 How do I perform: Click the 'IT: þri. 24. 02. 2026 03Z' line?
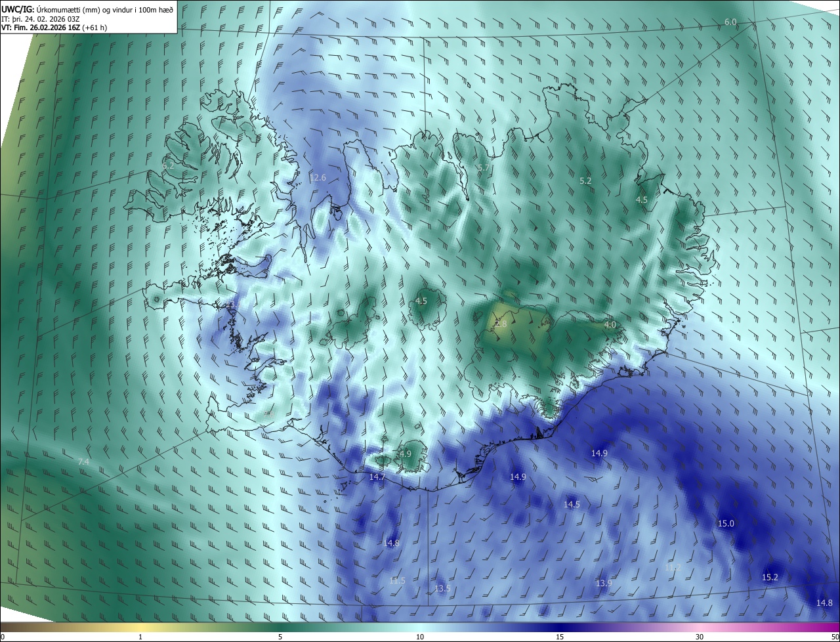coord(41,18)
